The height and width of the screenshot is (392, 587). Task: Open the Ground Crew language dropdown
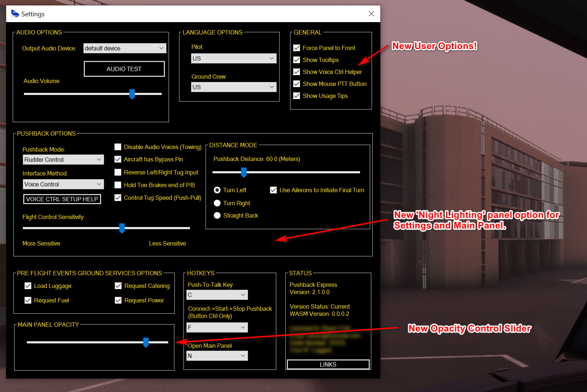(233, 87)
